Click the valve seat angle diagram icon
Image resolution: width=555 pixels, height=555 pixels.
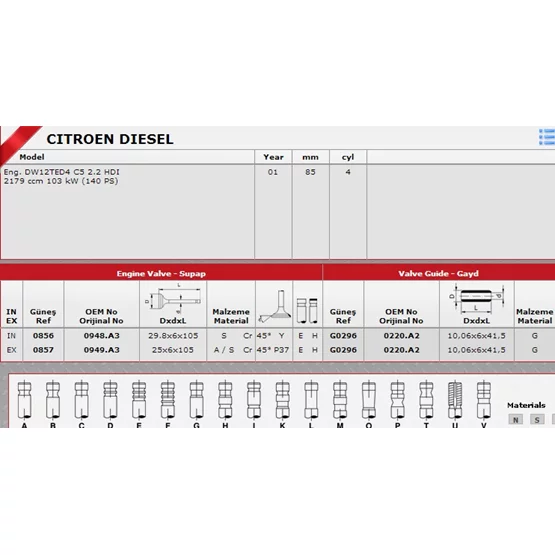(274, 306)
